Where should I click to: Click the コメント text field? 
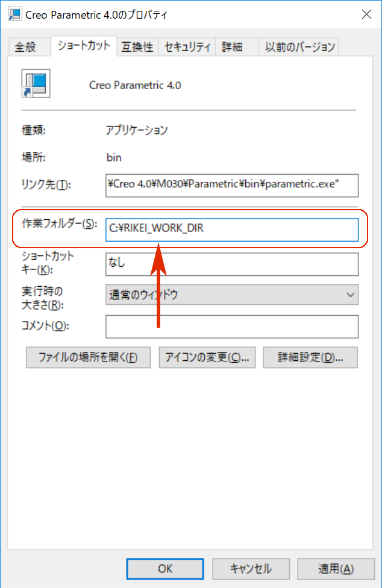pyautogui.click(x=231, y=327)
